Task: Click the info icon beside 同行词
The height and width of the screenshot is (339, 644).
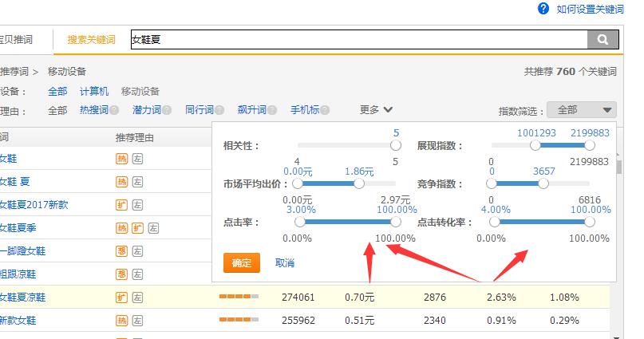Action: click(219, 111)
